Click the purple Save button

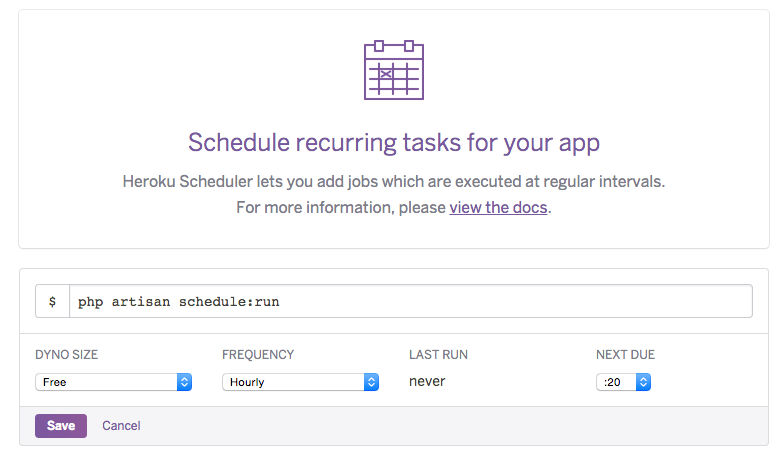tap(61, 426)
